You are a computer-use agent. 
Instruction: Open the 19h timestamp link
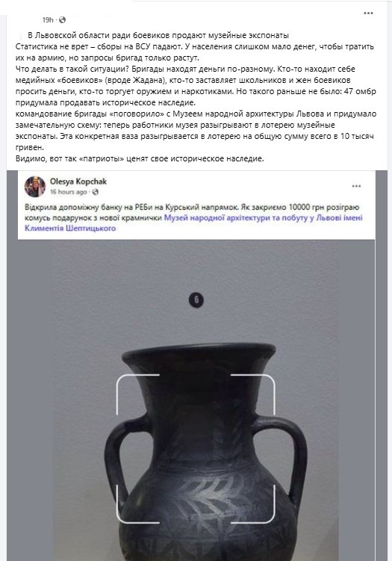click(x=48, y=20)
